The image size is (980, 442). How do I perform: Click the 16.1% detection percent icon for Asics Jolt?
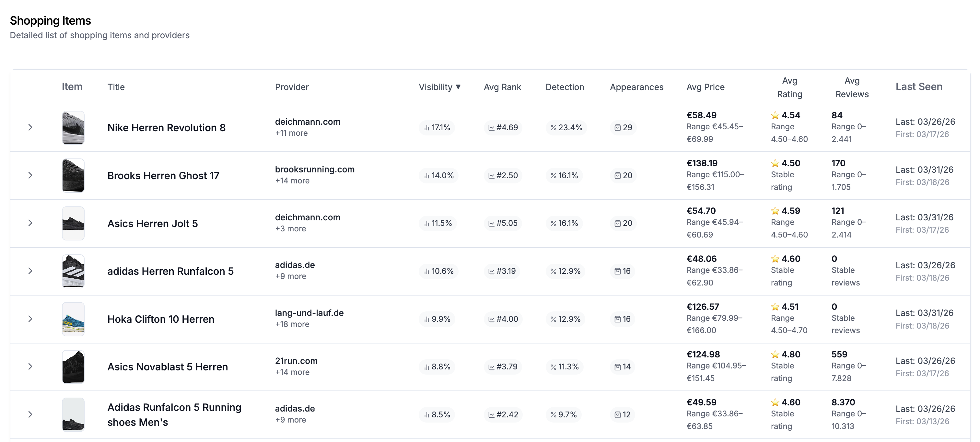coord(554,223)
